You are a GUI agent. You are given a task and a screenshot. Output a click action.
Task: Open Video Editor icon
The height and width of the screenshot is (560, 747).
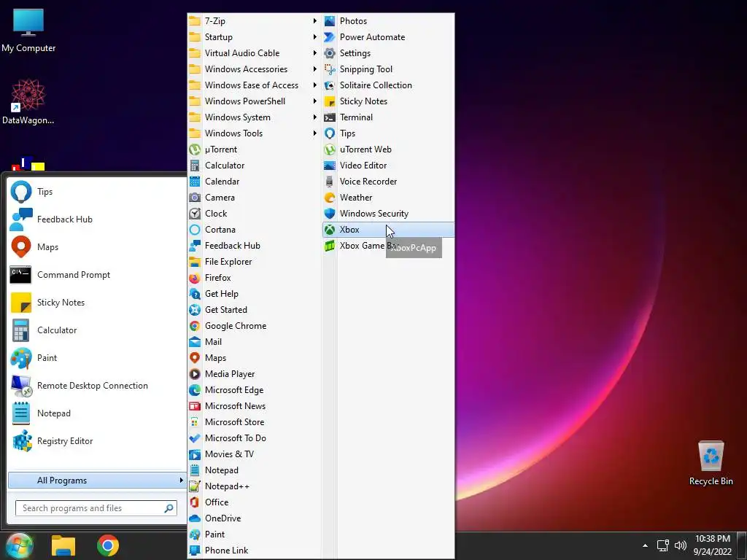click(330, 166)
